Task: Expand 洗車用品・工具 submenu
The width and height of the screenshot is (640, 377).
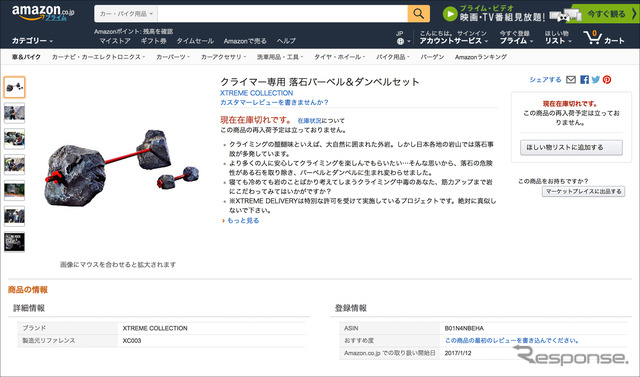Action: click(280, 57)
